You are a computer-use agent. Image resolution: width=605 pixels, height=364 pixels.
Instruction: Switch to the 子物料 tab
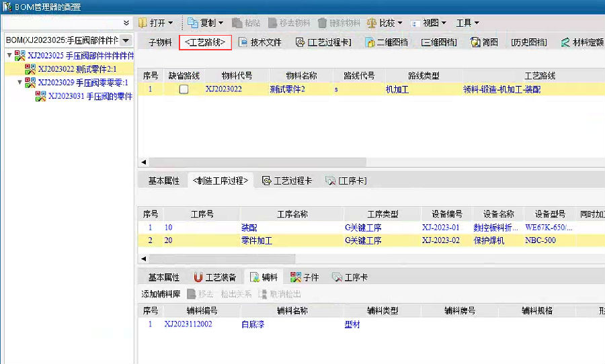click(x=160, y=42)
